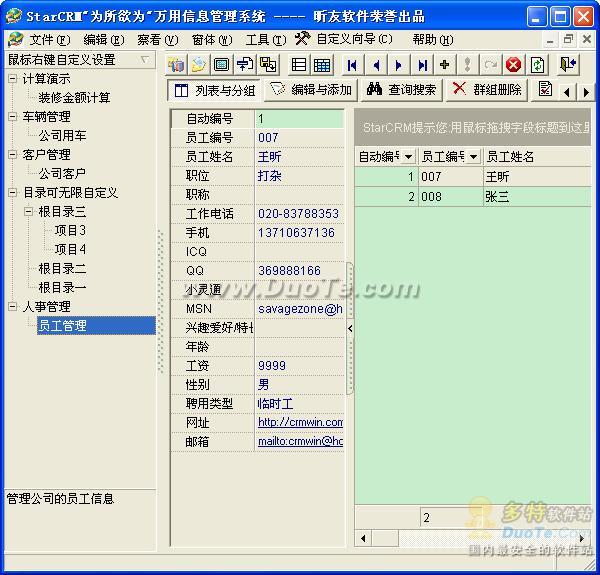Image resolution: width=600 pixels, height=575 pixels.
Task: Click the page layout arrows toolbar icon
Action: click(245, 65)
